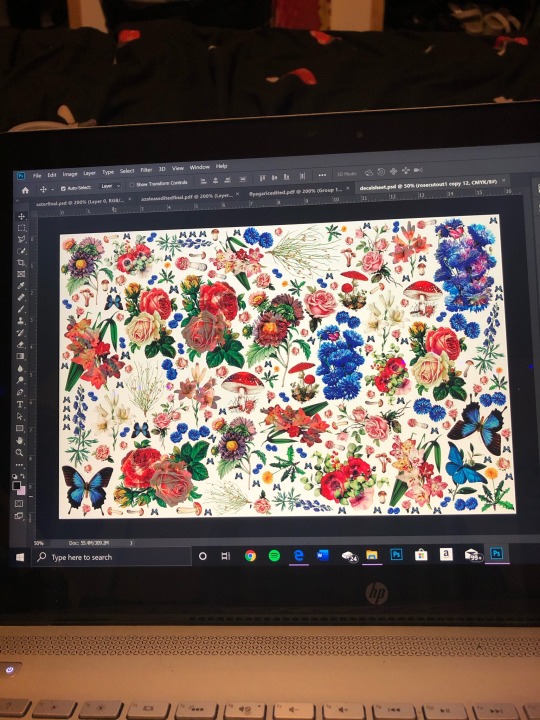
Task: Select the Hand tool
Action: [x=19, y=440]
